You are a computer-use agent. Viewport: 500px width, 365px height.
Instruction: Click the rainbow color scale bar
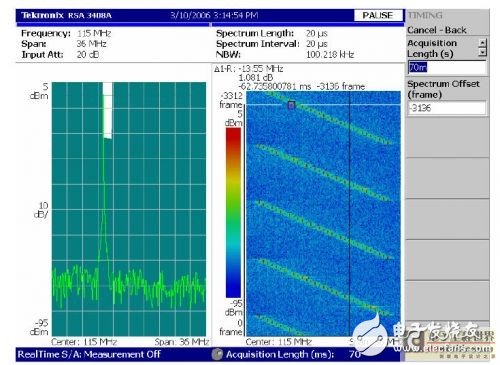click(233, 212)
